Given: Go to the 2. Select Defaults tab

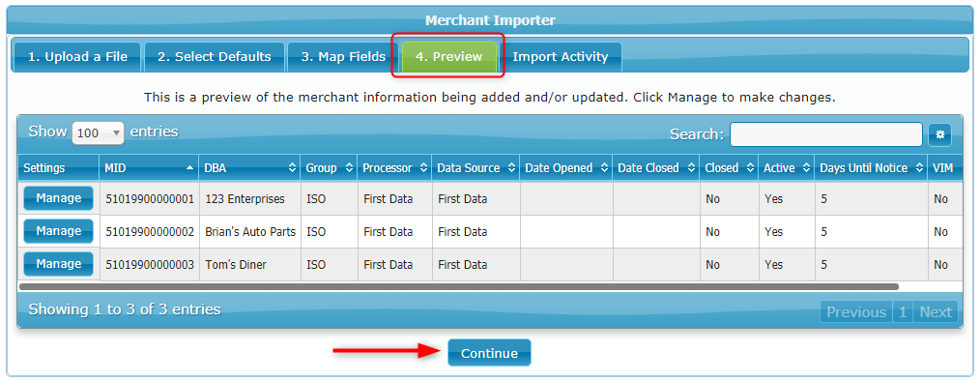Looking at the screenshot, I should tap(214, 57).
